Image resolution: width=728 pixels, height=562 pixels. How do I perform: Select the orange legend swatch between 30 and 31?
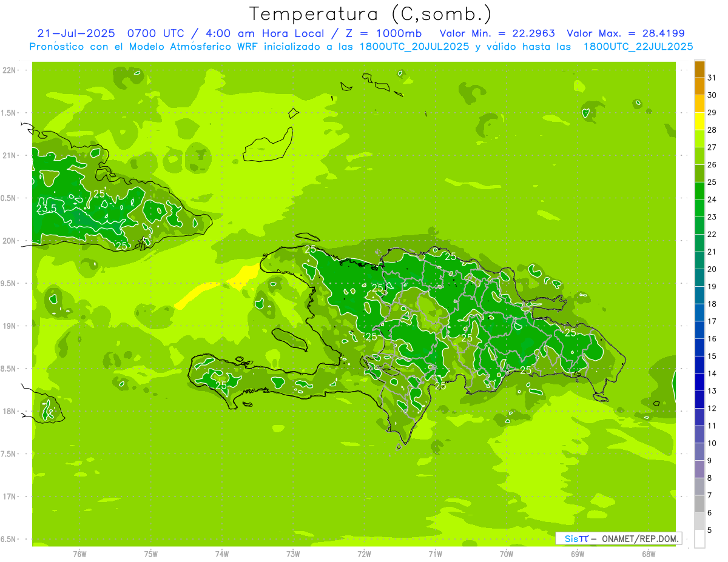(699, 86)
